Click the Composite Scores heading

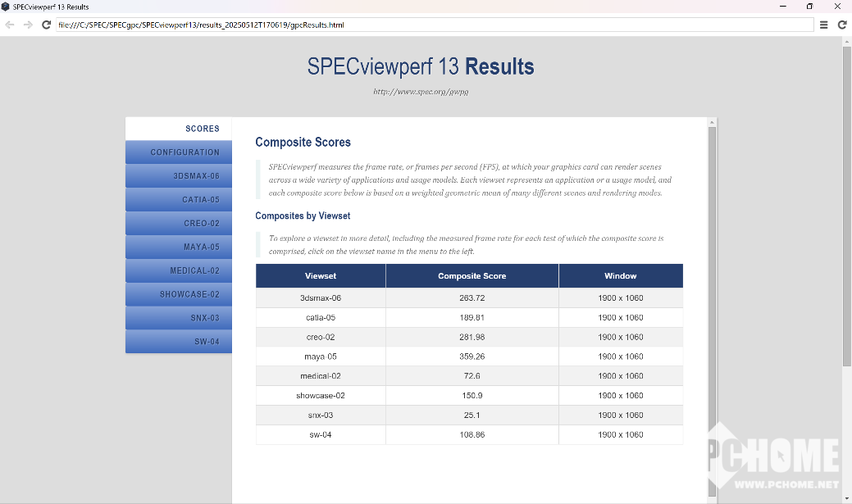[303, 143]
